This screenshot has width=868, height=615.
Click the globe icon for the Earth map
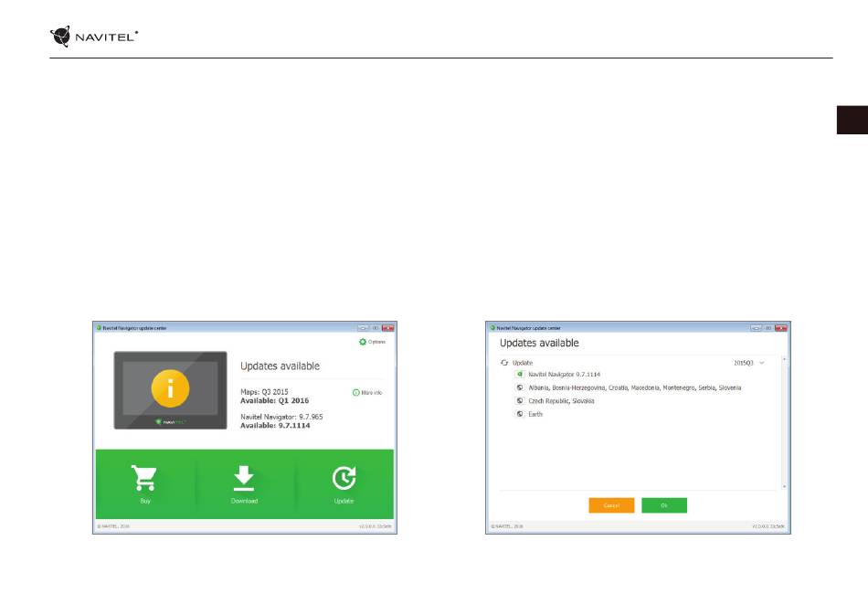pos(520,414)
